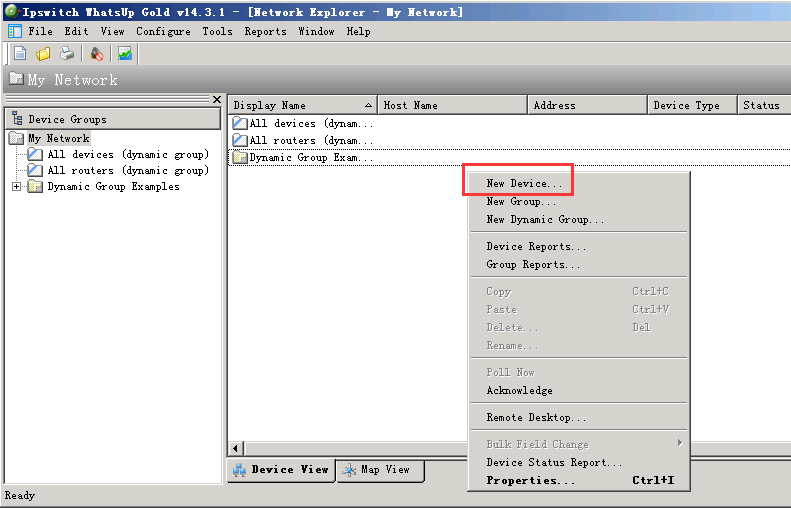Switch to the Device View tab

coord(281,470)
